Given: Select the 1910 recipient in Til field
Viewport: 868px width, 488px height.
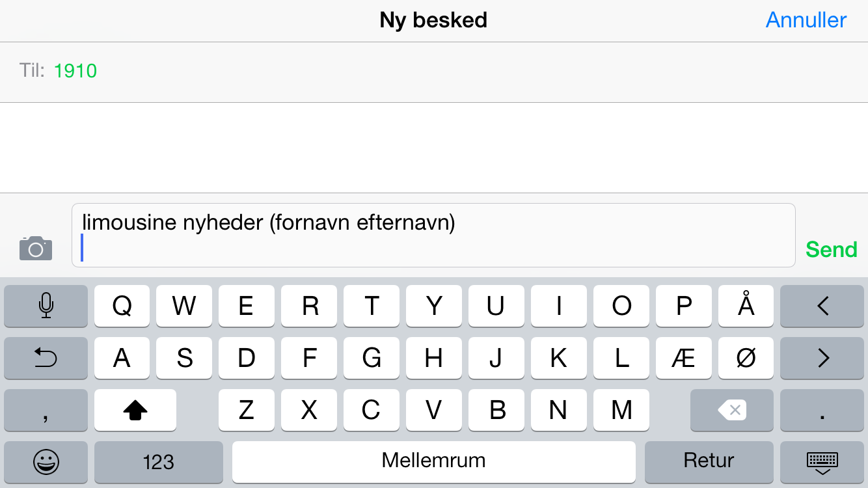Looking at the screenshot, I should tap(75, 71).
